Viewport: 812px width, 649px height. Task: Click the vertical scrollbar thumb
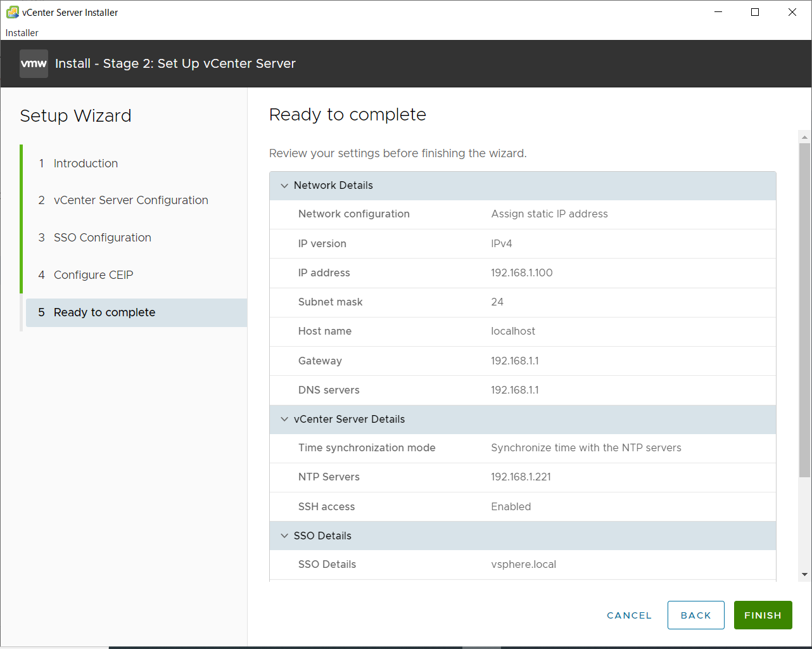pyautogui.click(x=804, y=310)
